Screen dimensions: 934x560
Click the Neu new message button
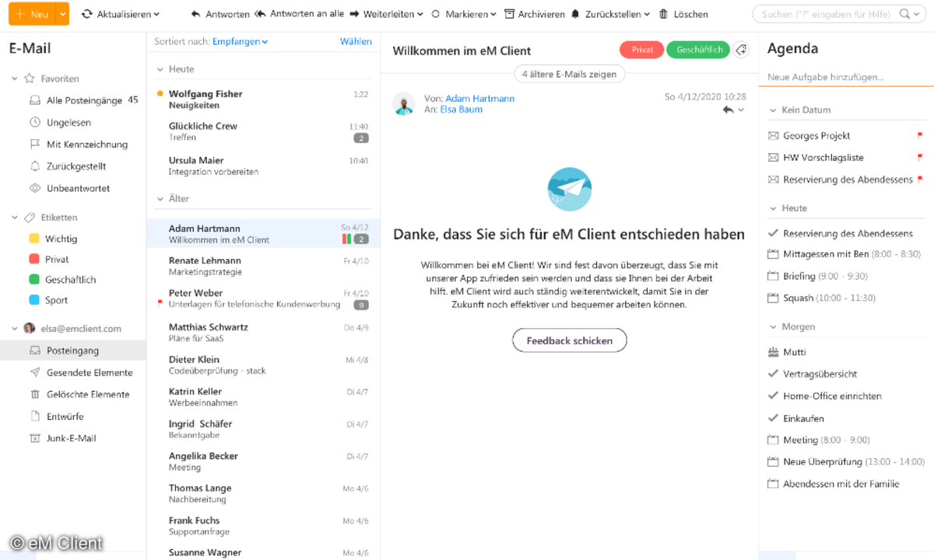(x=32, y=14)
